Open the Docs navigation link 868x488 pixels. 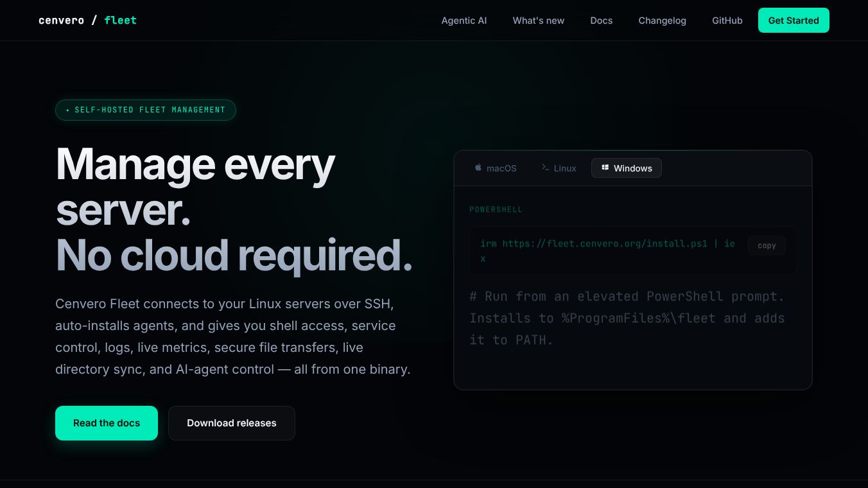(602, 21)
